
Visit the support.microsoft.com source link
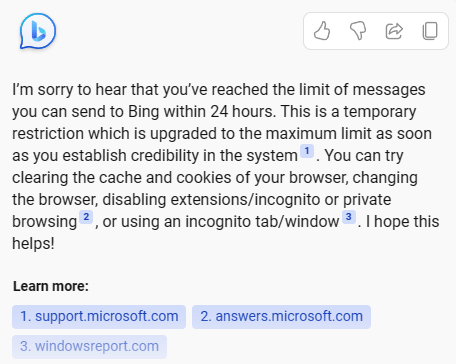(x=99, y=317)
